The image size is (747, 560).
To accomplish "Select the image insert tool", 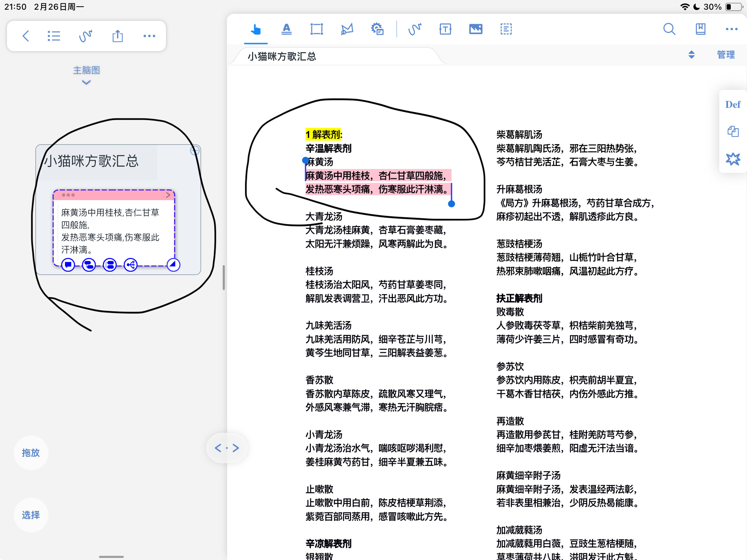I will pyautogui.click(x=476, y=29).
